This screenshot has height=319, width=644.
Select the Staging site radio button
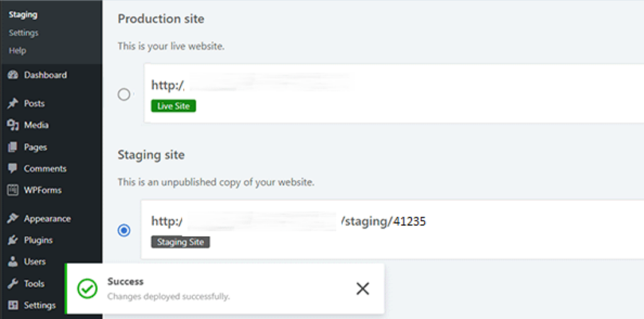pos(124,230)
